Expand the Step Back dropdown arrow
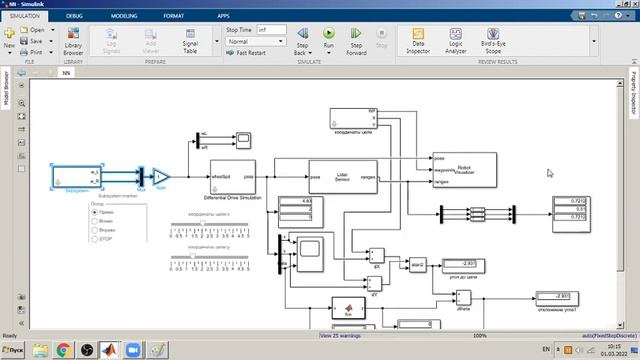 coord(310,53)
